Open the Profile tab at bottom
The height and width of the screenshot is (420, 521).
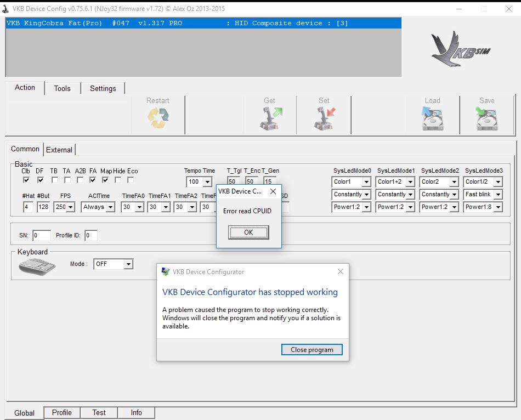click(x=61, y=412)
